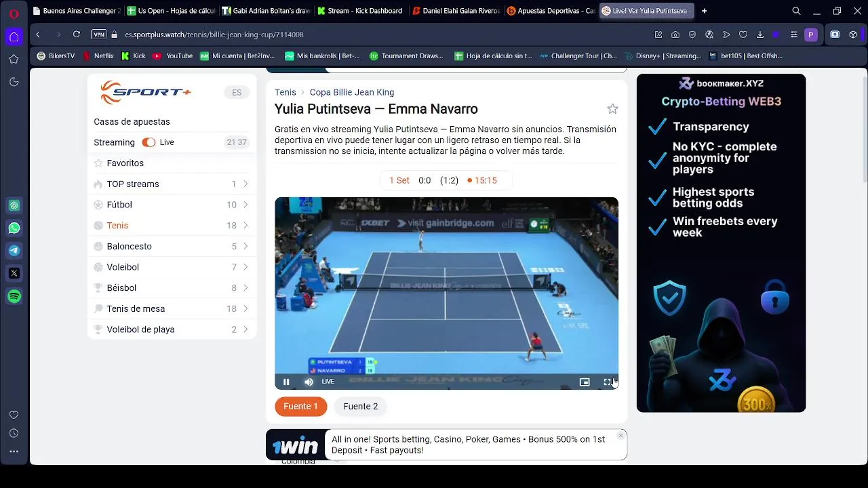Expand the Voleibol category
This screenshot has width=868, height=488.
tap(172, 267)
